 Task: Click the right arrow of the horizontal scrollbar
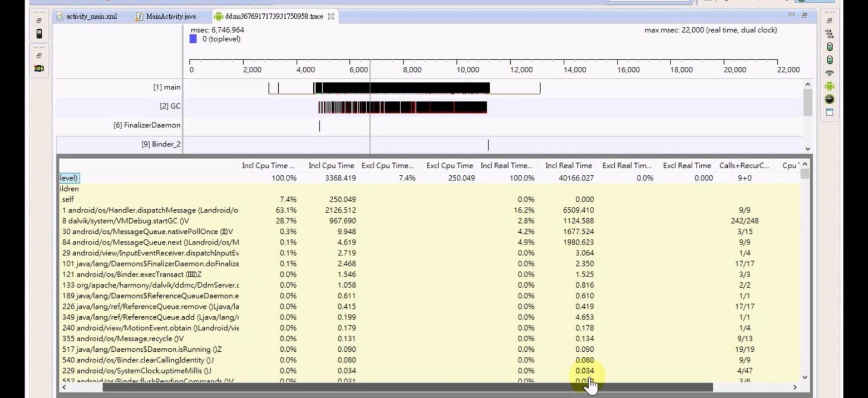(795, 387)
